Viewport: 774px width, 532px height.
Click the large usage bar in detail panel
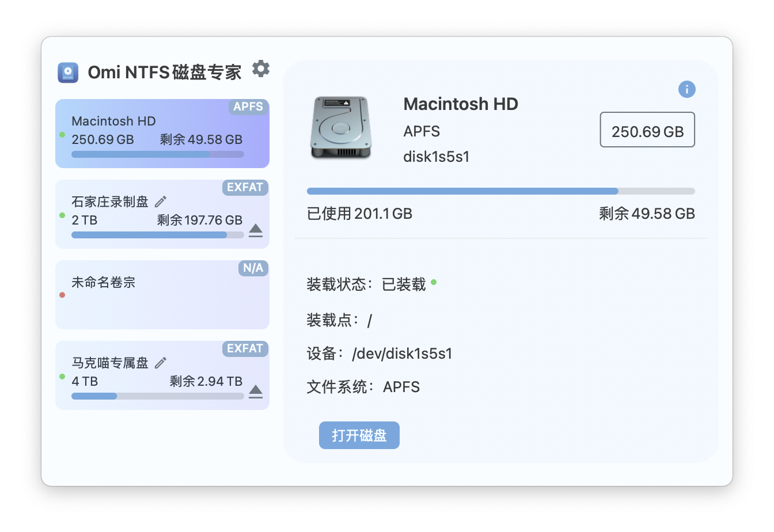click(501, 191)
